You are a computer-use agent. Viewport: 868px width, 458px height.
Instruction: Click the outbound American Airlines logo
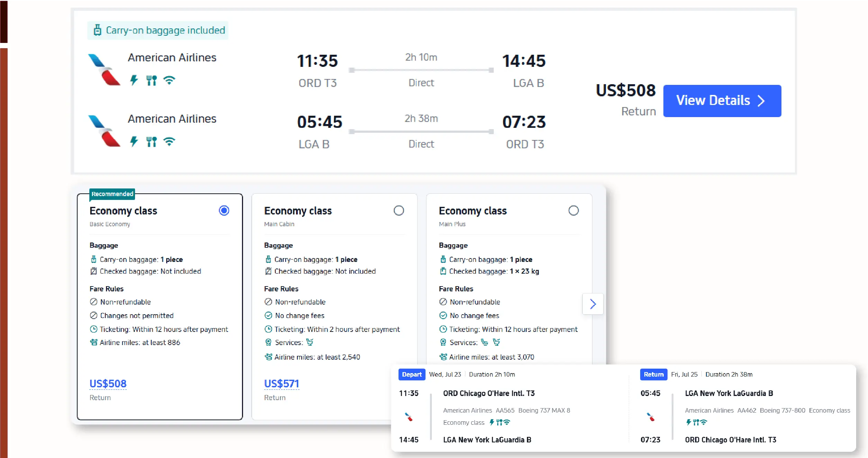click(104, 69)
